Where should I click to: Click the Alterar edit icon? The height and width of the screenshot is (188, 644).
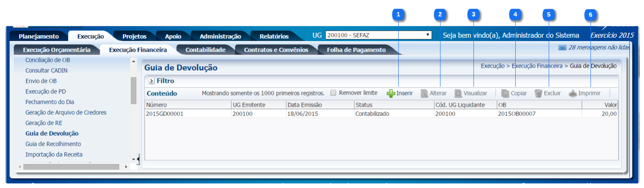tap(425, 93)
